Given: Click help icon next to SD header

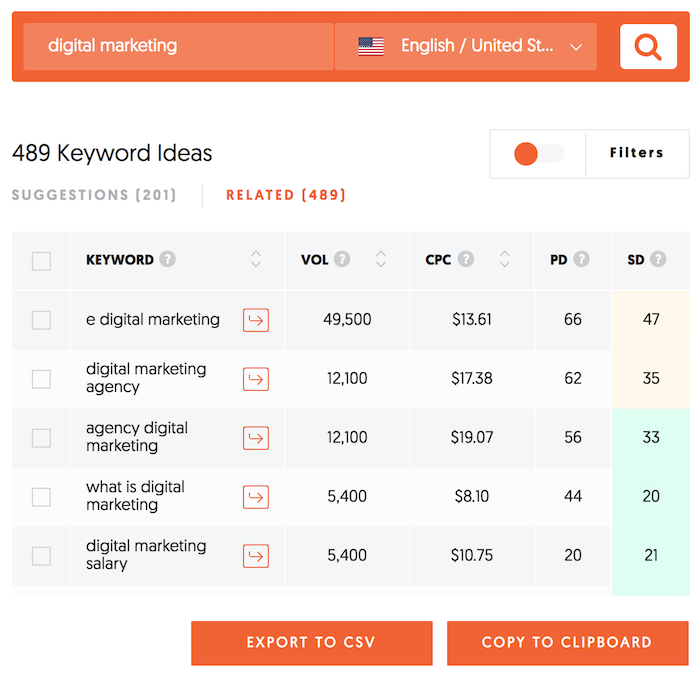Looking at the screenshot, I should coord(658,260).
